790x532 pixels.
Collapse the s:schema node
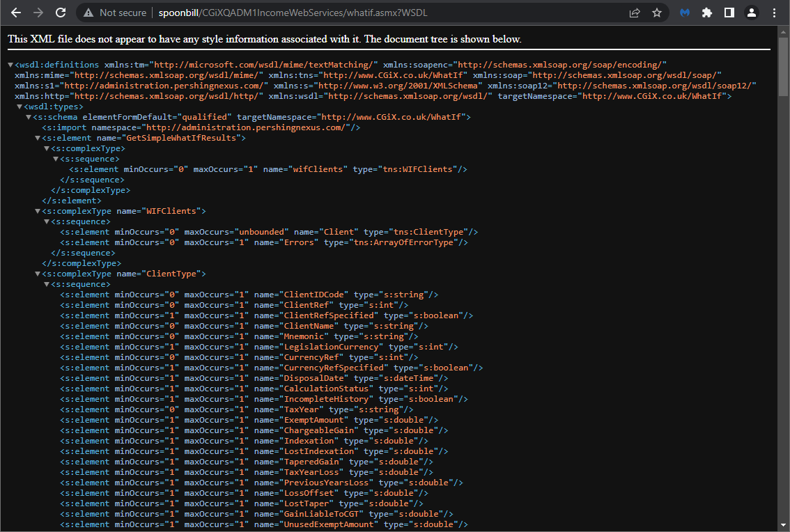pyautogui.click(x=29, y=117)
